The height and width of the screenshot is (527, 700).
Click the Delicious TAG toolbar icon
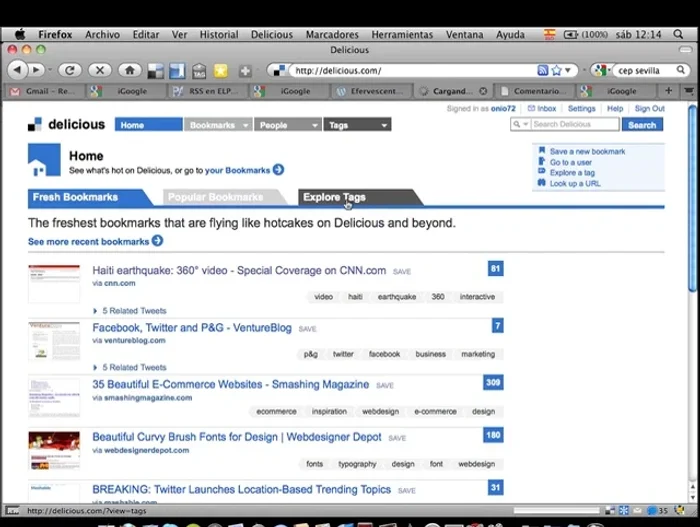pos(199,71)
